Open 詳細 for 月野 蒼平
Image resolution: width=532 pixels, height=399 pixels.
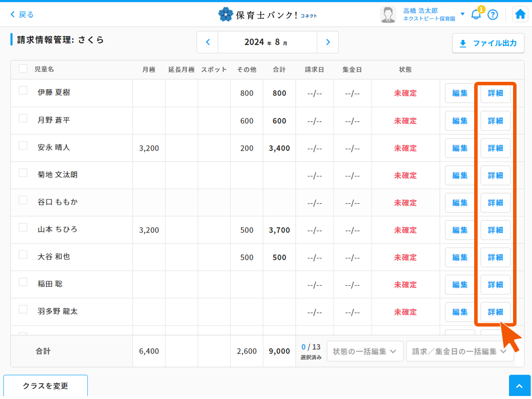pyautogui.click(x=495, y=121)
